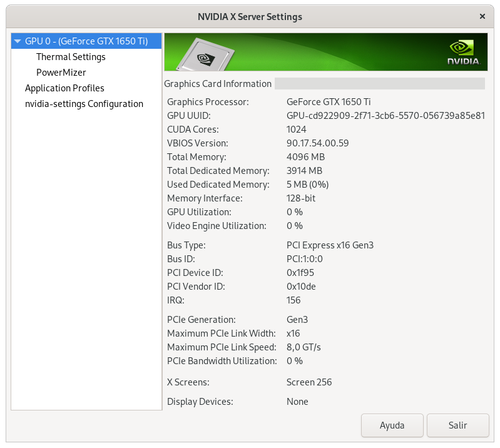Viewport: 500px width, 448px height.
Task: Open Thermal Settings page
Action: pyautogui.click(x=71, y=57)
